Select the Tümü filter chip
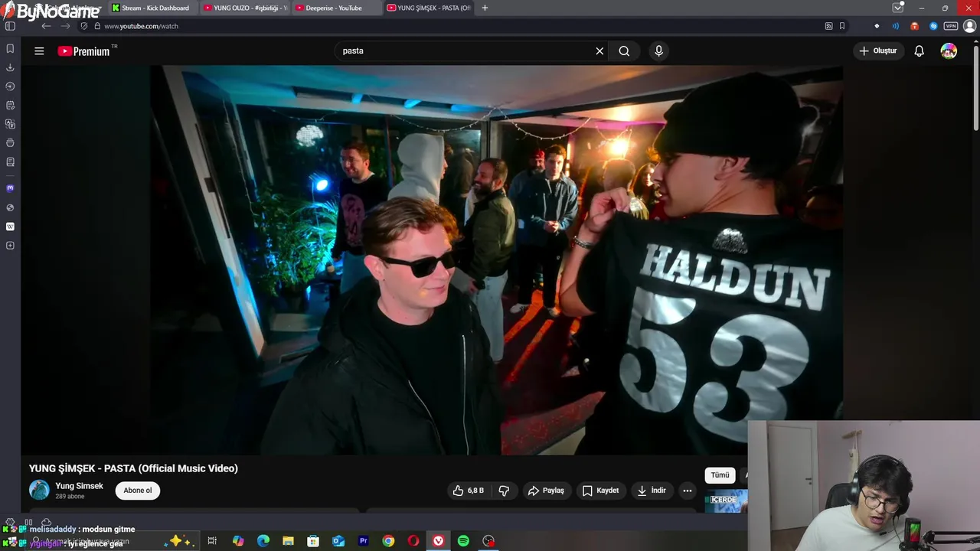Viewport: 980px width, 551px height. (x=720, y=475)
